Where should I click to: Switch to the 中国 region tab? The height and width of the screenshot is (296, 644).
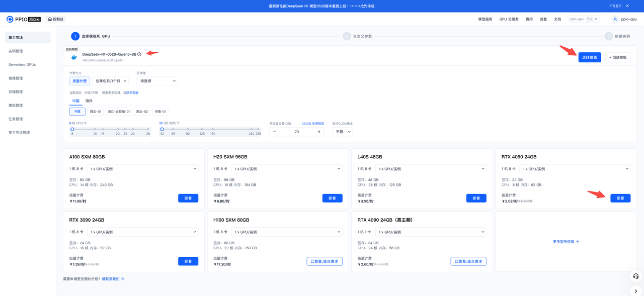coord(76,101)
